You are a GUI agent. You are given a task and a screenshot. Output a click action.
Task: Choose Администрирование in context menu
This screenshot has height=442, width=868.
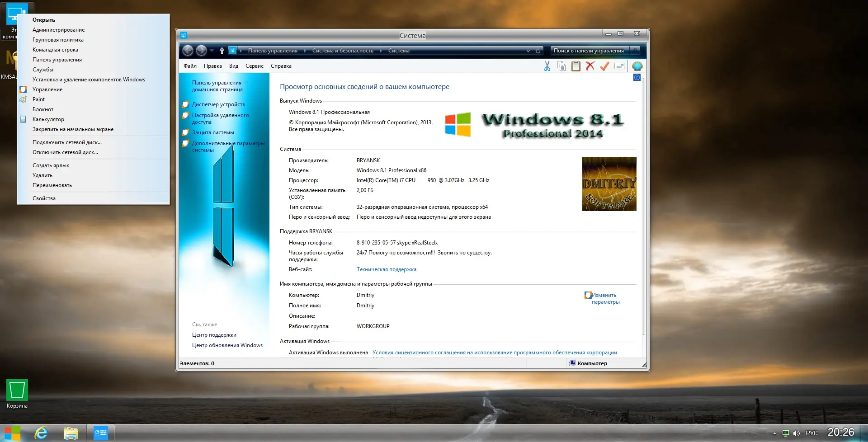click(x=94, y=30)
